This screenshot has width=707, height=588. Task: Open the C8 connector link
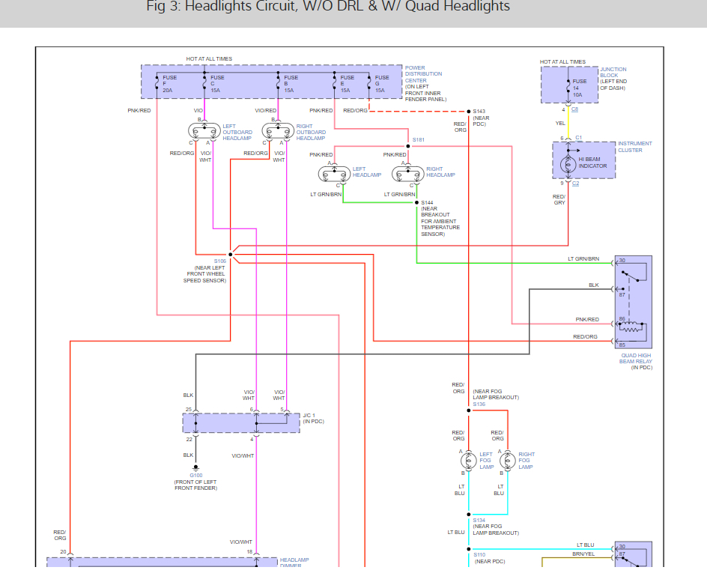pos(574,109)
